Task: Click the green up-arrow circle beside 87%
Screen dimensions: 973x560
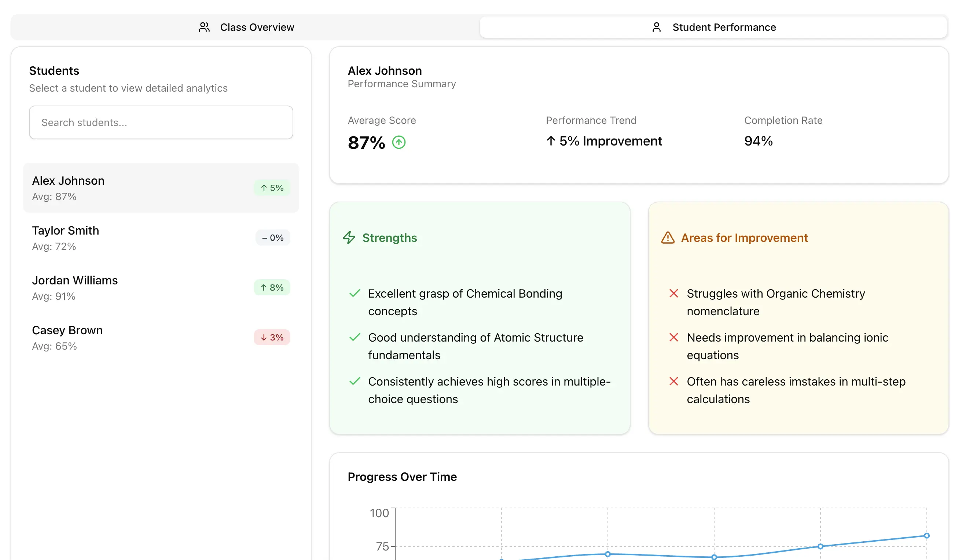Action: tap(399, 142)
